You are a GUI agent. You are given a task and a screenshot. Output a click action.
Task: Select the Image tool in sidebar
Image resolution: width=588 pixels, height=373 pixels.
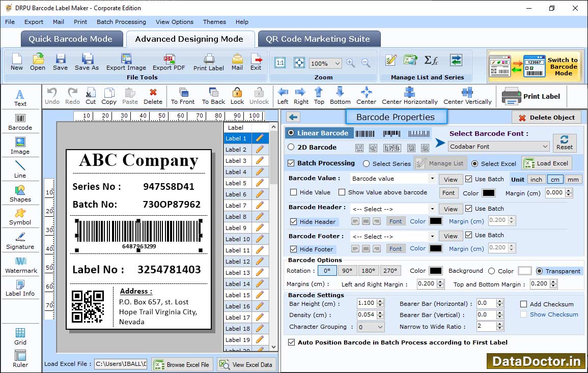point(20,146)
